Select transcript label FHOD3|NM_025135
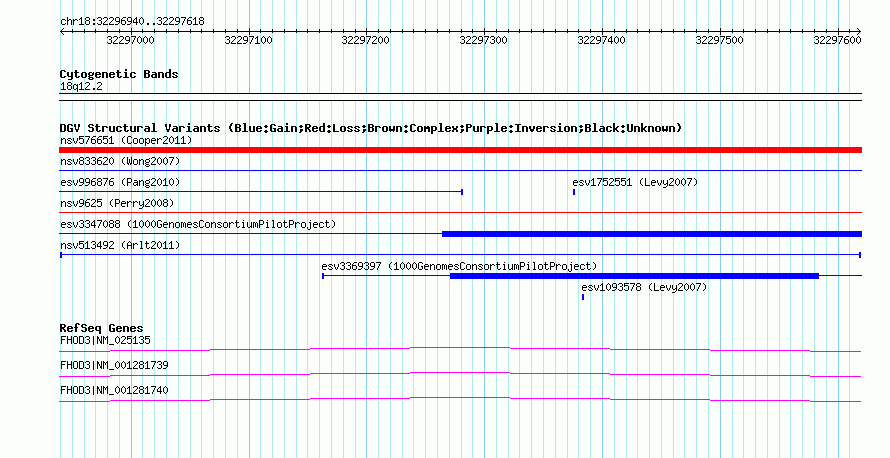 [x=105, y=341]
